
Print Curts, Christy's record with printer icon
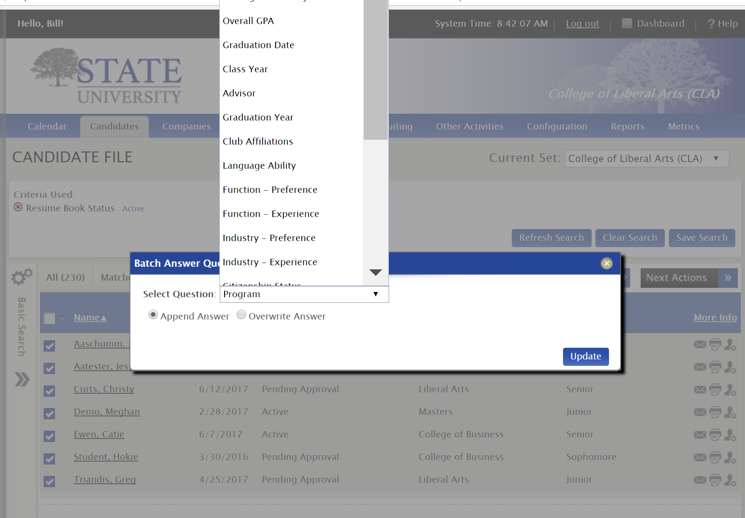click(715, 389)
